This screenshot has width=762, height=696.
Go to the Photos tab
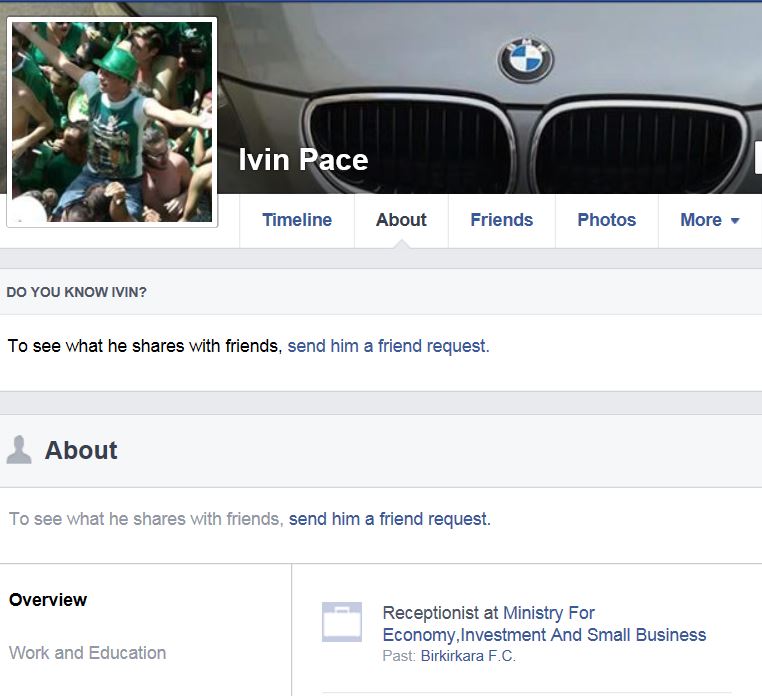coord(606,220)
